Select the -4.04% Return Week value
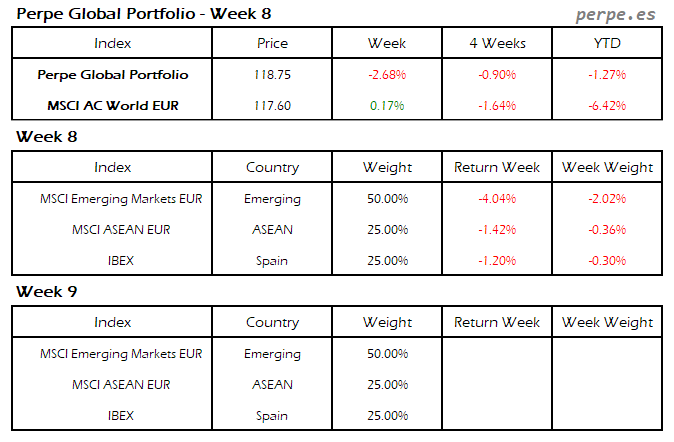 point(497,199)
